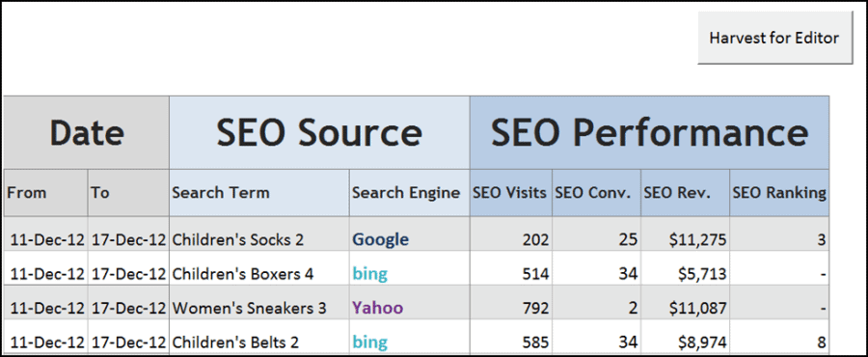Click the SEO Conv. column header
The width and height of the screenshot is (868, 357).
(597, 193)
